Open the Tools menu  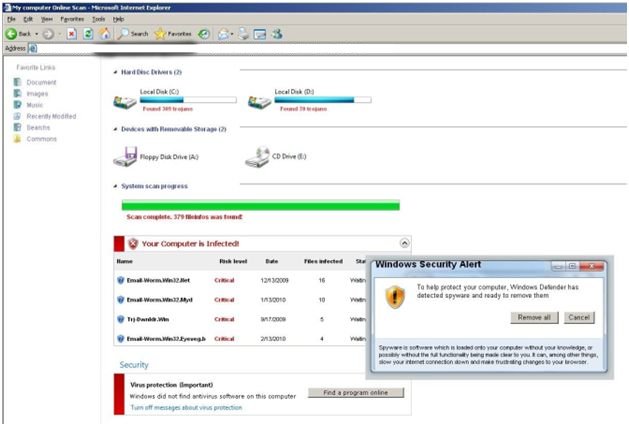[98, 19]
